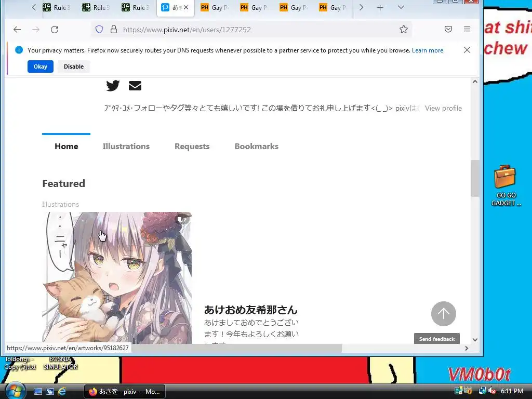The height and width of the screenshot is (399, 532).
Task: Open Firefox tracking protection shield
Action: 99,30
